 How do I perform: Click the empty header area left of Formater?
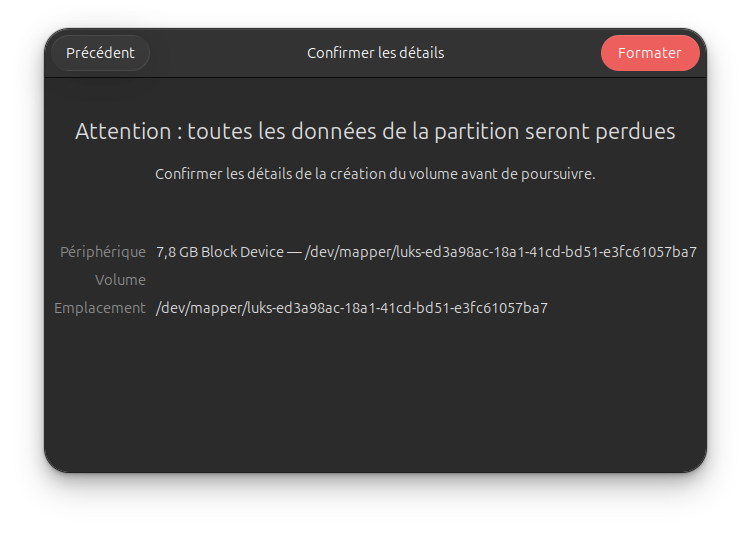tap(522, 53)
